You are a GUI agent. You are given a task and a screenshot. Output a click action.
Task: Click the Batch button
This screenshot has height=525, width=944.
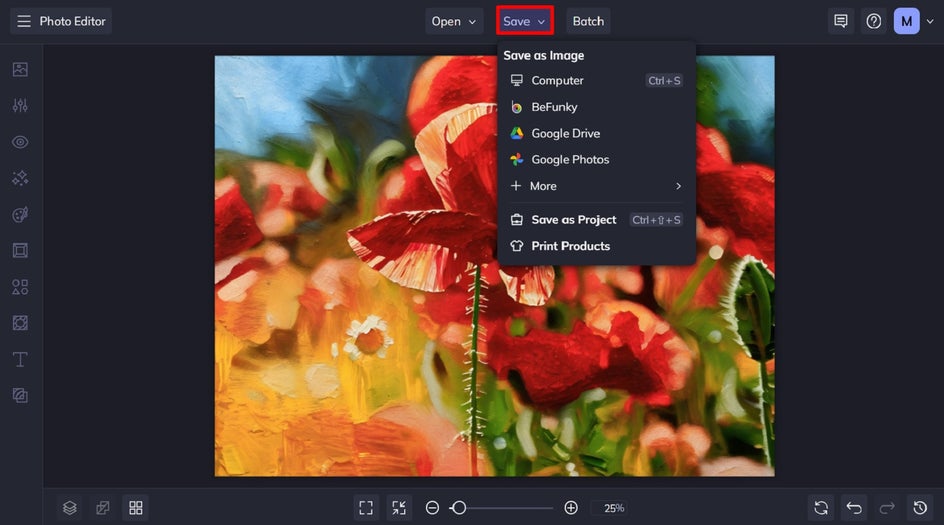coord(588,22)
